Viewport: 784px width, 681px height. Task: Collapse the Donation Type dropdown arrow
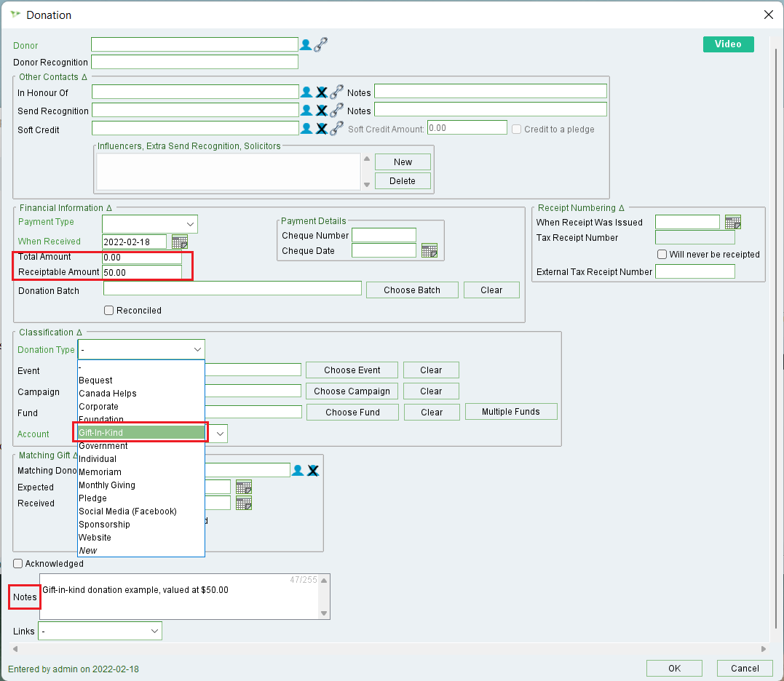[x=197, y=350]
